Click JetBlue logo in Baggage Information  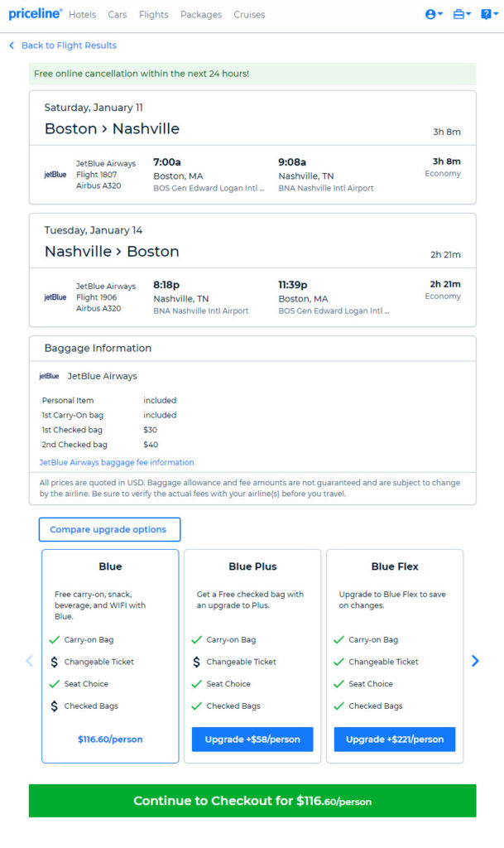click(x=49, y=376)
